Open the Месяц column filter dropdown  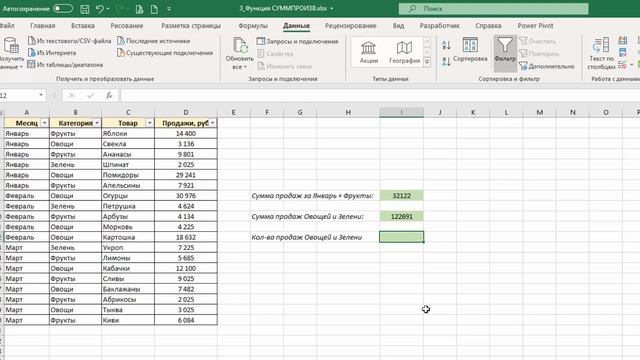pos(44,123)
